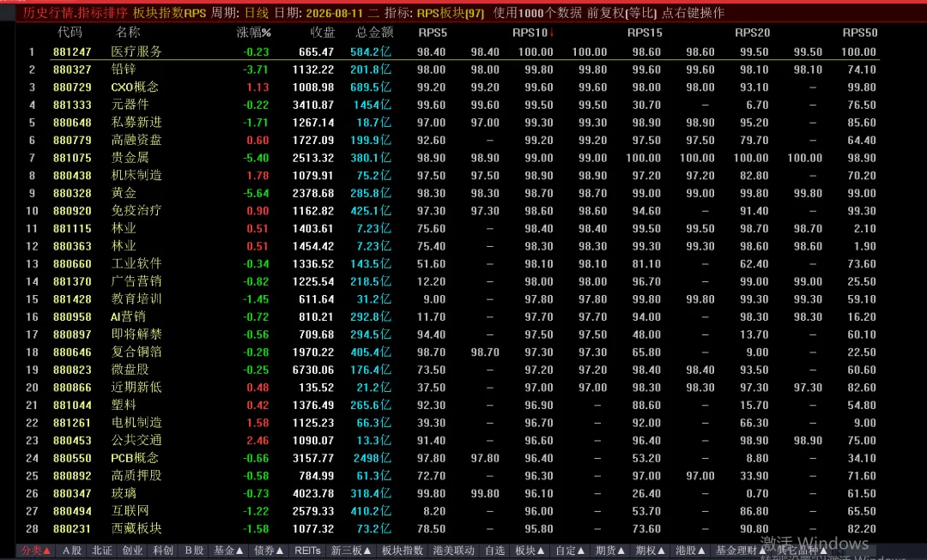Sort by the 涨幅% column header
The image size is (927, 560).
coord(253,33)
